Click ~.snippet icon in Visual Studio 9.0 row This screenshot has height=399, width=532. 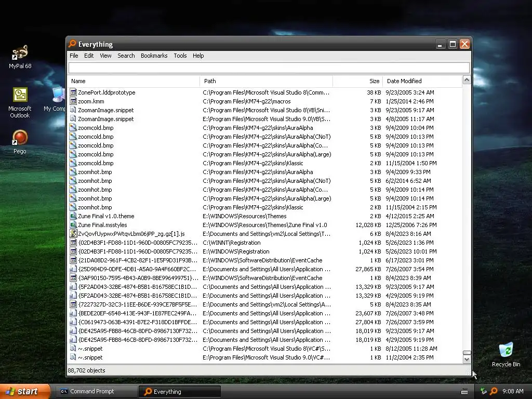click(x=73, y=357)
